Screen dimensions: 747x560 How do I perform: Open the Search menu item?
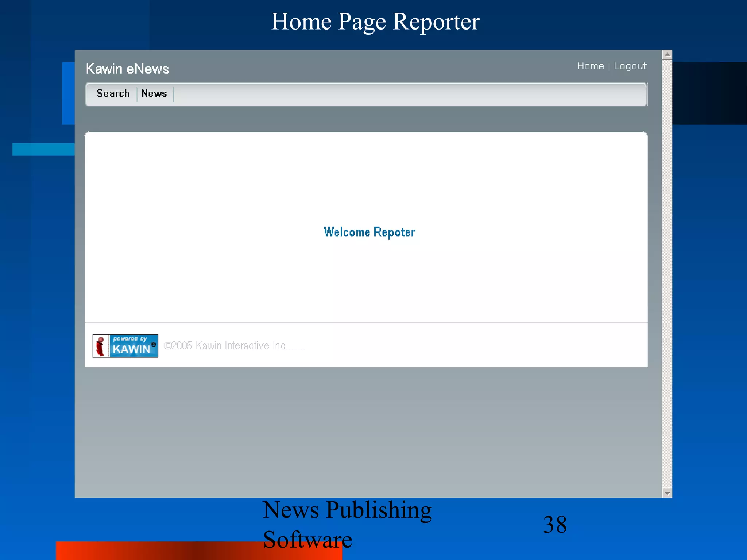113,93
